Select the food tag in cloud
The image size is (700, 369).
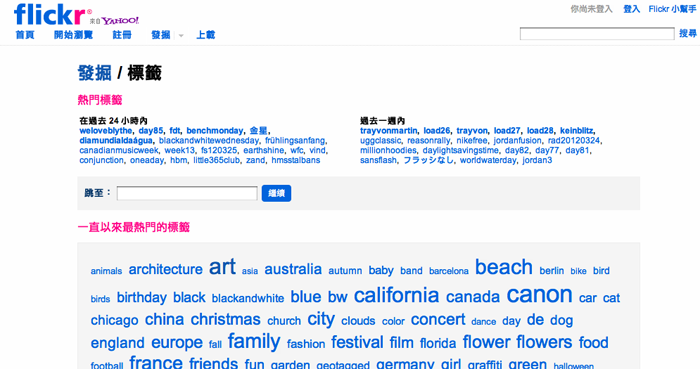tap(594, 343)
